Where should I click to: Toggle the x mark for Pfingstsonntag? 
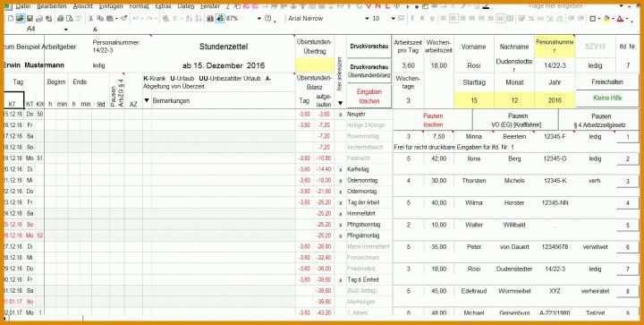point(341,225)
